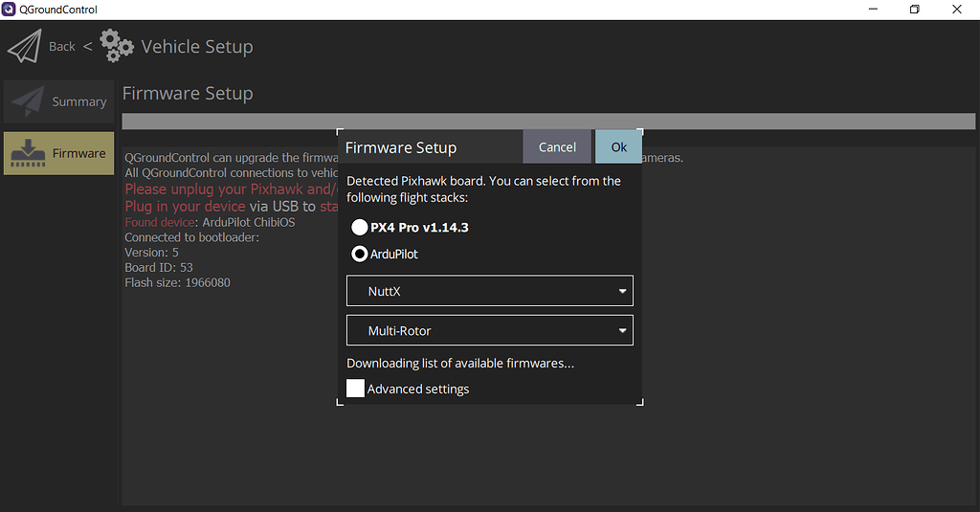The image size is (980, 512).
Task: Click the 'Version: 5' line
Action: point(151,253)
